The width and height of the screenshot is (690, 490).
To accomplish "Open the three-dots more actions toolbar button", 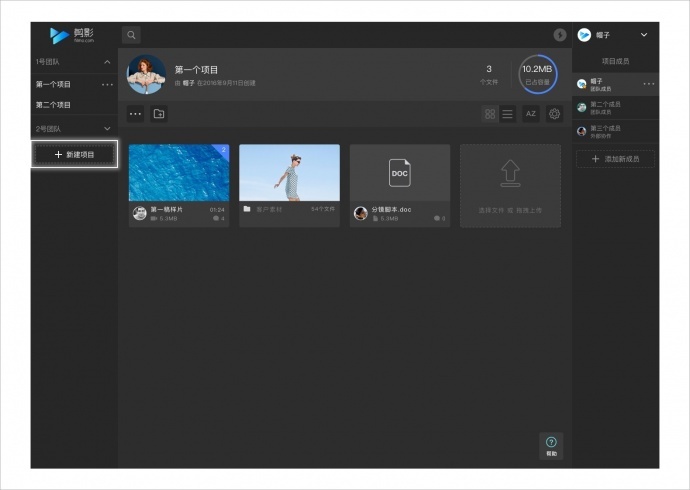I will [135, 114].
